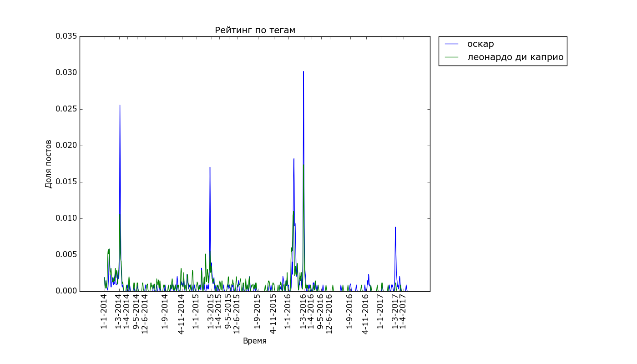Viewport: 637px width, 364px height.
Task: Click x-axis date label 4-11-2015
Action: 273,313
